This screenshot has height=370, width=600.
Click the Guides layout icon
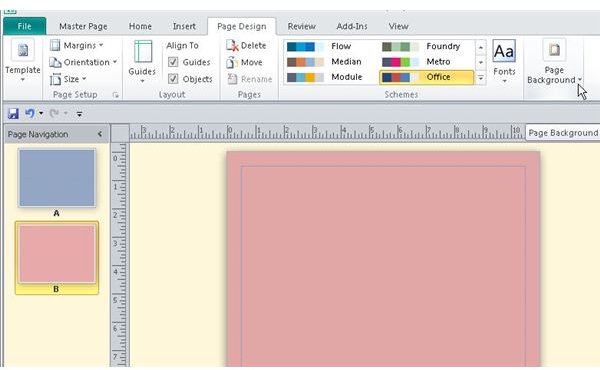143,52
